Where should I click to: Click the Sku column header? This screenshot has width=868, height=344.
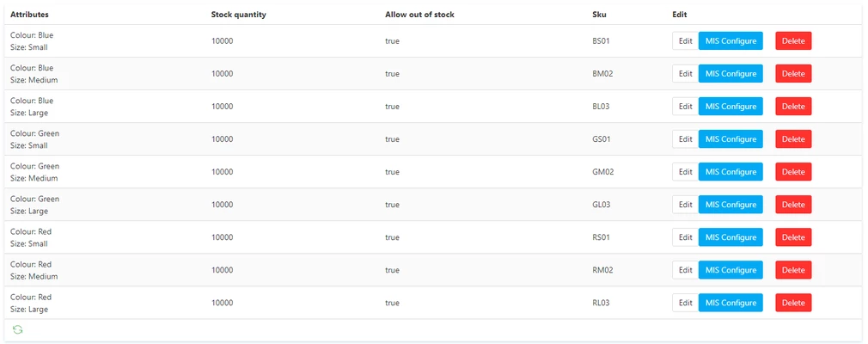[599, 15]
